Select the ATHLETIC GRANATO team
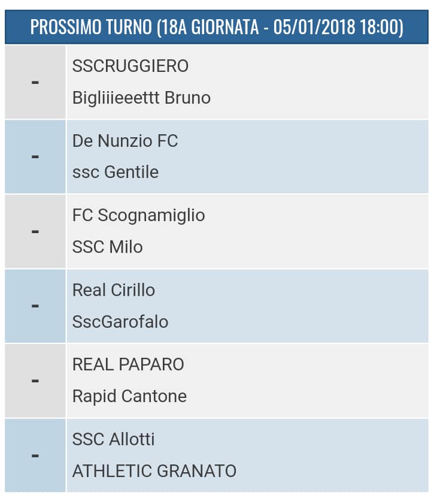Screen dimensions: 431x504 click(154, 471)
